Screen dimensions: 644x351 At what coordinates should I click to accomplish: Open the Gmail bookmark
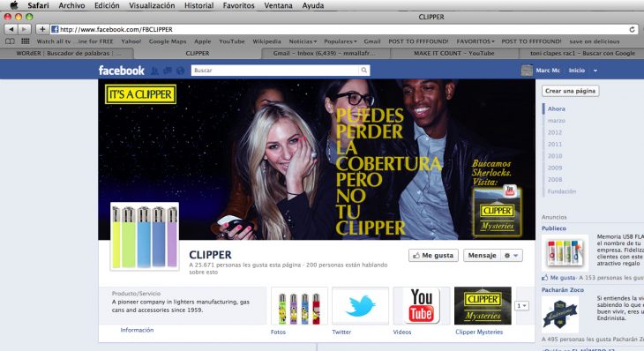[372, 41]
